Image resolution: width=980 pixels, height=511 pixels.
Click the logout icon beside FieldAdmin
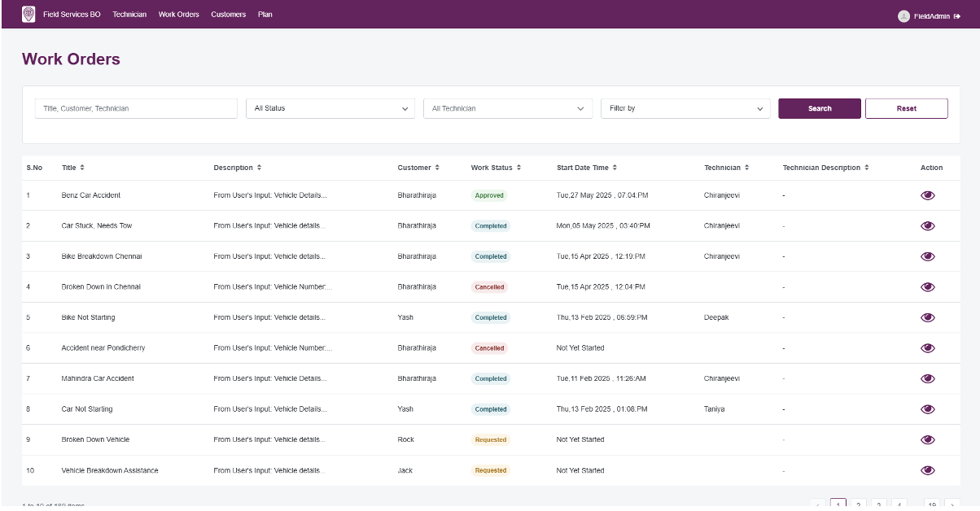coord(957,16)
